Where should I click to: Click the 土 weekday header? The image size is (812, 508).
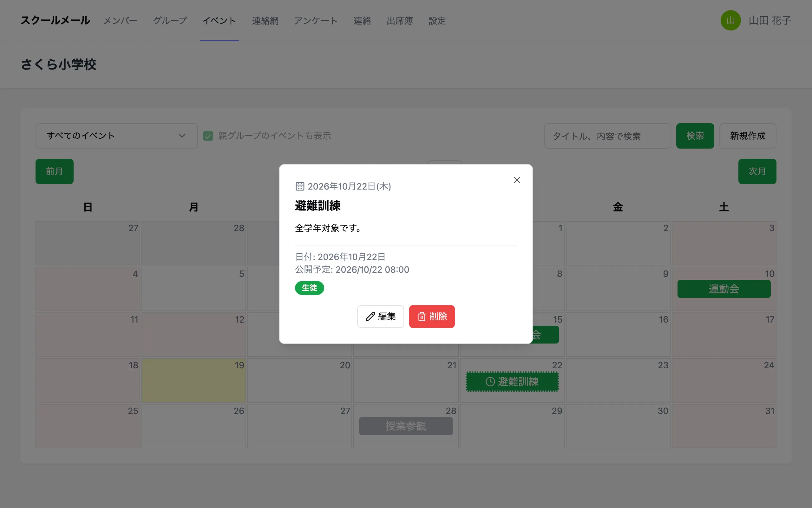coord(724,207)
